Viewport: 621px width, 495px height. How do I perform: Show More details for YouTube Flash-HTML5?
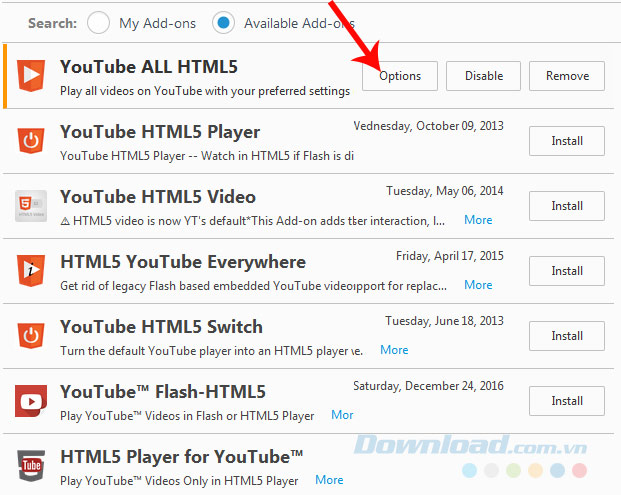[342, 415]
